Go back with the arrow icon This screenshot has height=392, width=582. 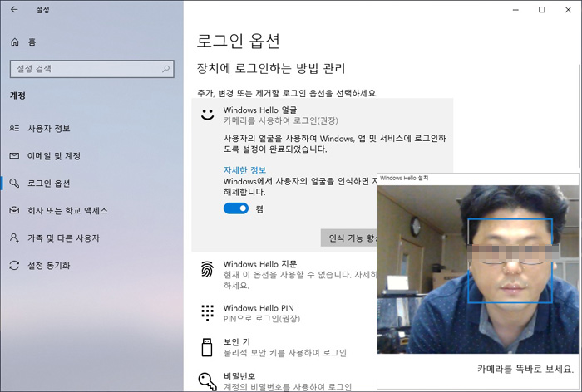click(14, 10)
